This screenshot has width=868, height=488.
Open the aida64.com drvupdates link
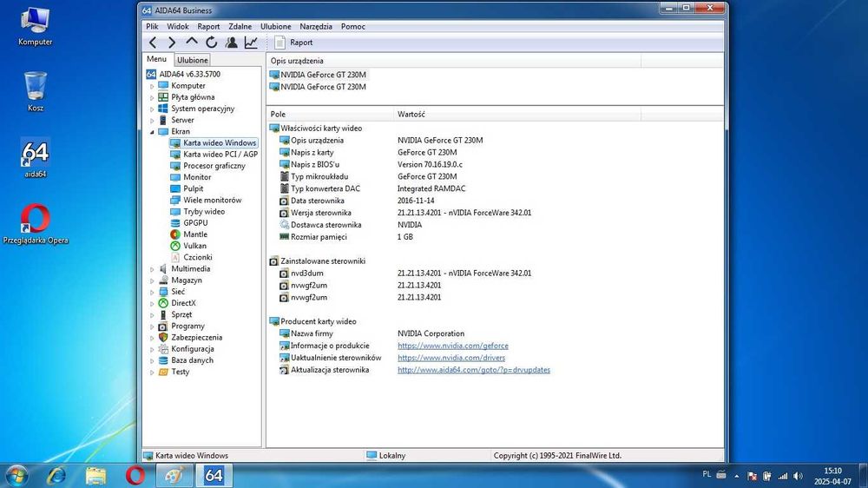(473, 370)
